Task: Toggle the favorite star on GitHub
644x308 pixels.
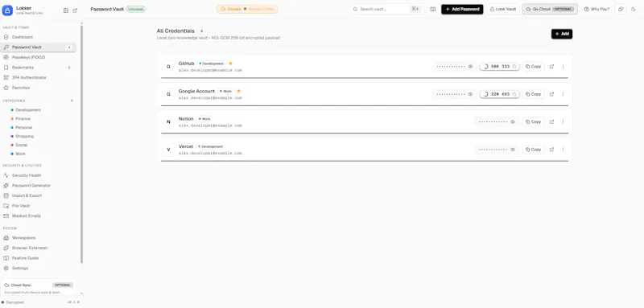Action: (x=230, y=64)
